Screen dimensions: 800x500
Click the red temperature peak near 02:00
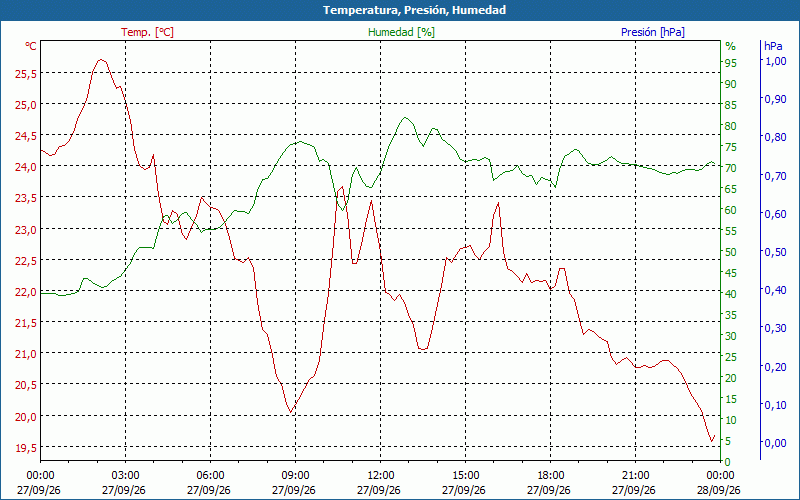(x=101, y=60)
